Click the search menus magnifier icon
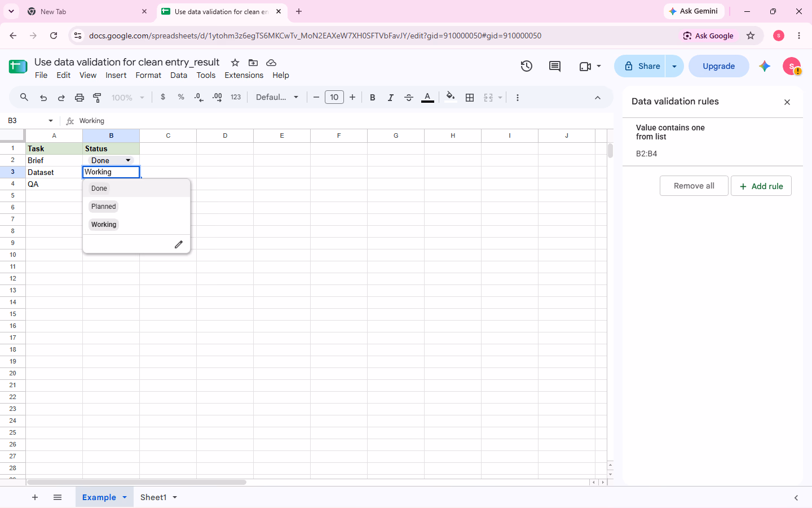This screenshot has height=508, width=812. 24,97
